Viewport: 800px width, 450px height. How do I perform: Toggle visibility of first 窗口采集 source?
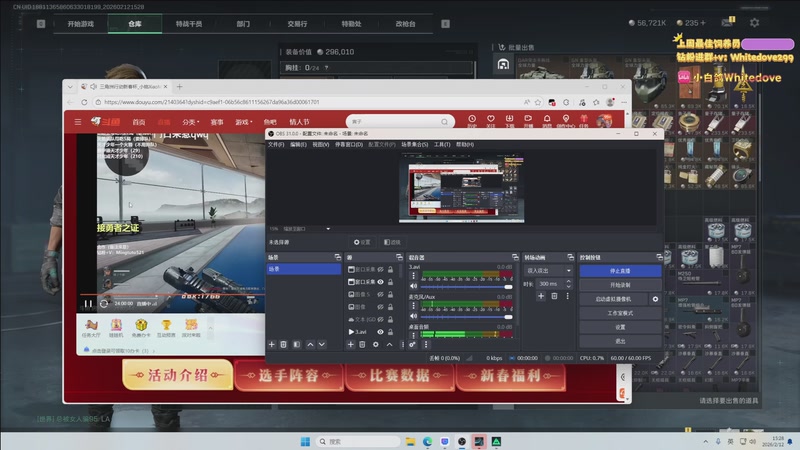pos(380,269)
